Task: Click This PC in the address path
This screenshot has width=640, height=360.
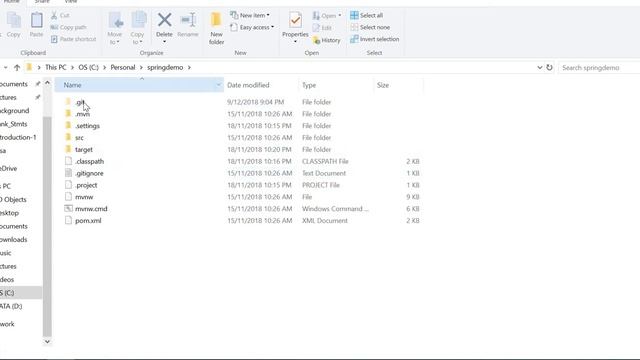Action: click(56, 67)
